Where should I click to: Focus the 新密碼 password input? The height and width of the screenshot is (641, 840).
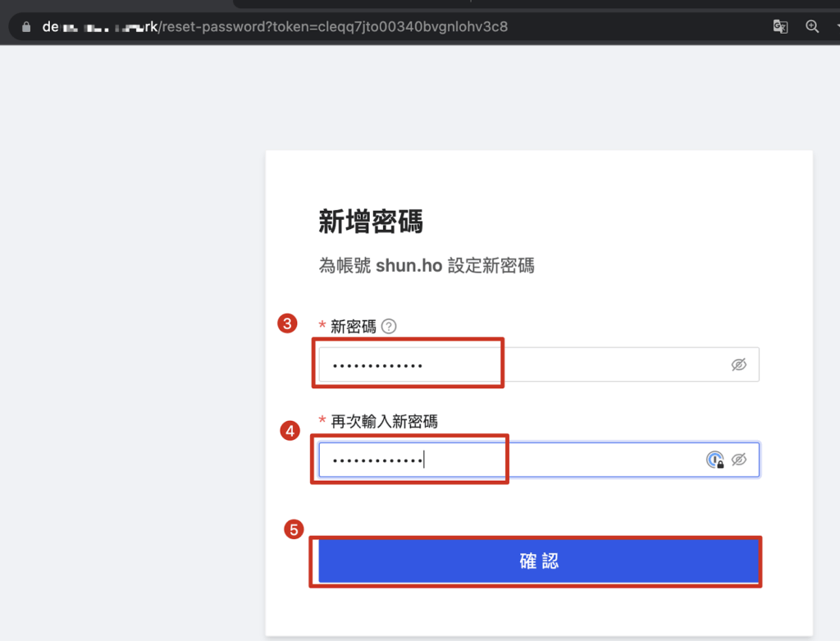pyautogui.click(x=525, y=365)
